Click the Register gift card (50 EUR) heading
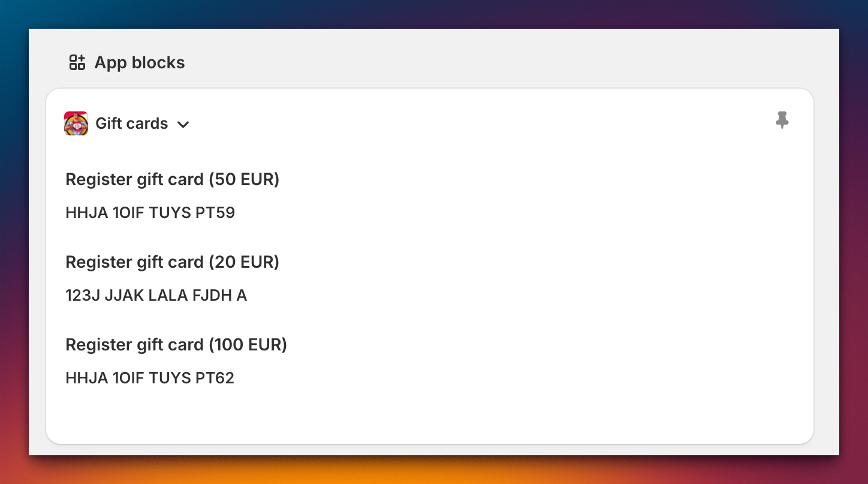 point(172,179)
